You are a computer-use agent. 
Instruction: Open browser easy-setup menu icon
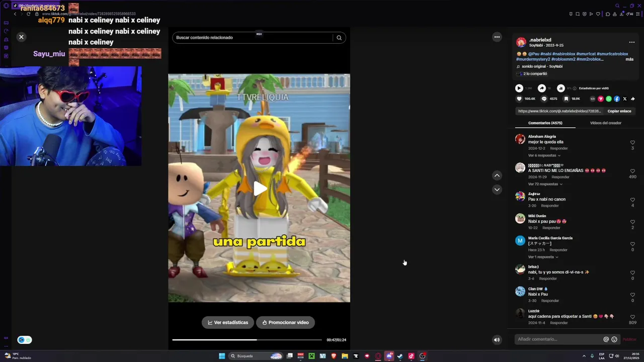[638, 14]
